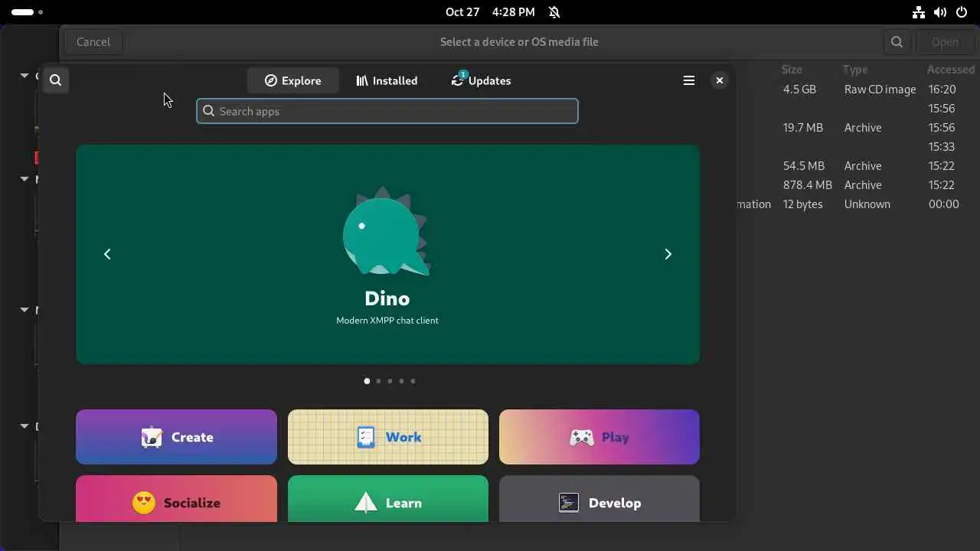Show the next featured app banner
The image size is (980, 551).
tap(668, 254)
